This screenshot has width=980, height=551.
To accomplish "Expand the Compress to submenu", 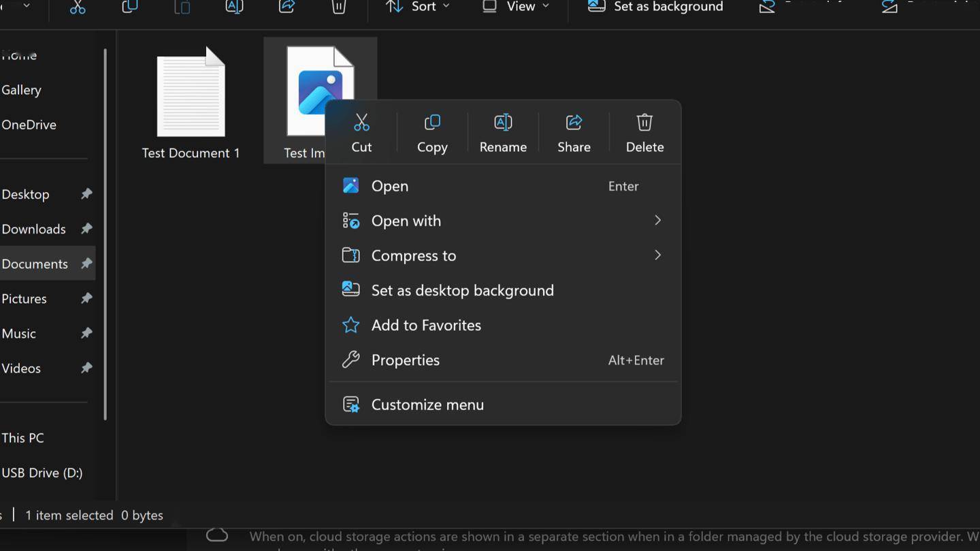I will [503, 255].
